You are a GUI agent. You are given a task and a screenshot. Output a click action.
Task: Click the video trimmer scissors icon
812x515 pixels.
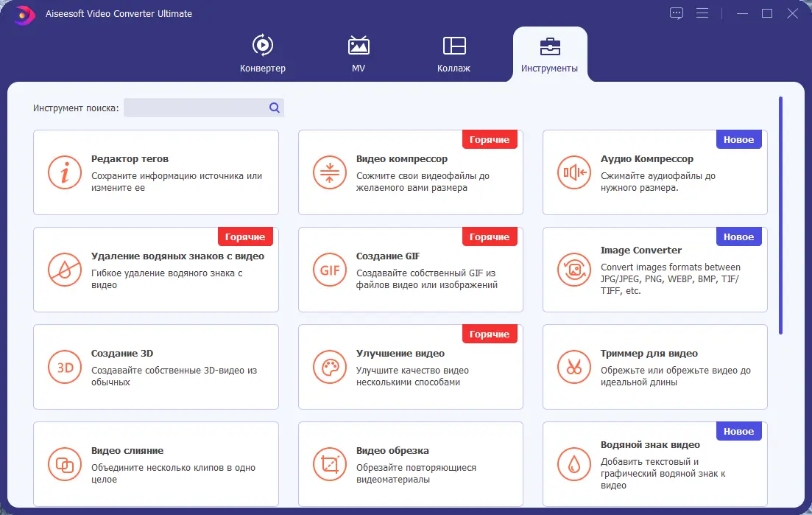[573, 367]
